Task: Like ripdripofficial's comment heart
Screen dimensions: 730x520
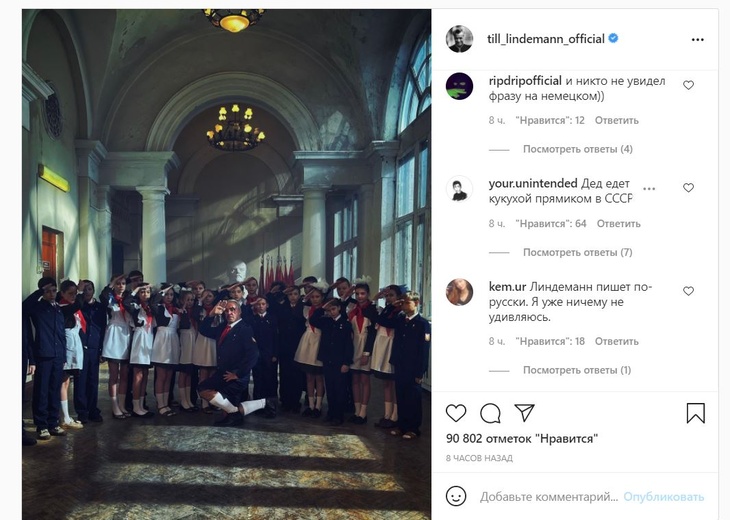Action: point(688,85)
